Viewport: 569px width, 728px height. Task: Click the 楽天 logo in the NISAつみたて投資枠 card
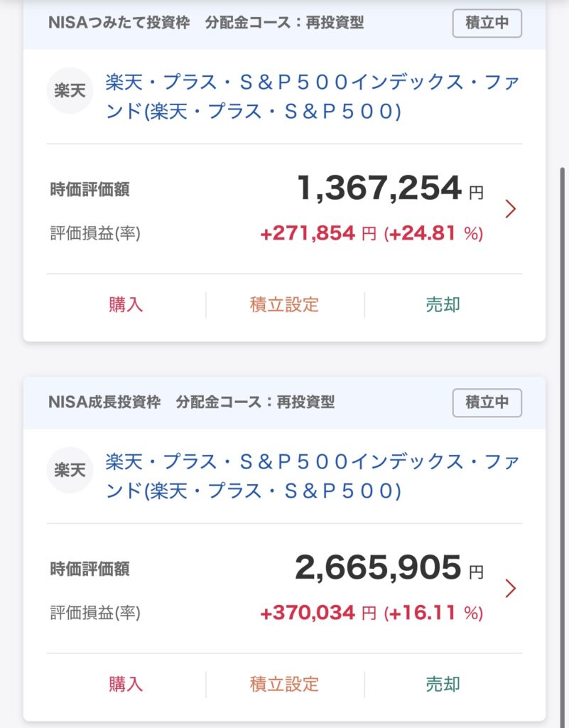point(70,90)
